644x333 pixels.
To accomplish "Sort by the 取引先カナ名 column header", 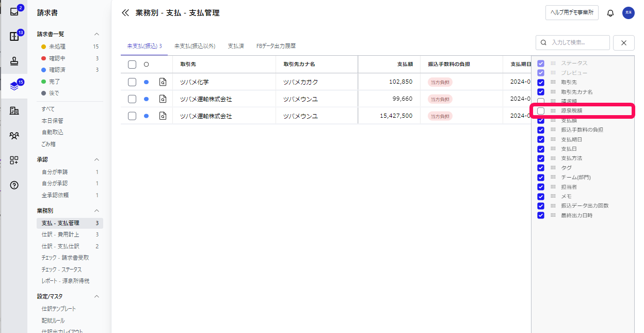I will (x=299, y=65).
